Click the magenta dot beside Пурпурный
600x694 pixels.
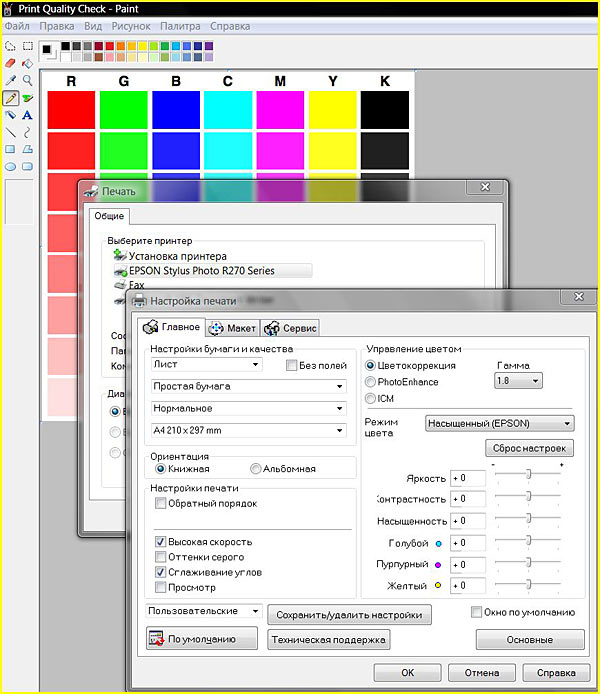point(438,565)
